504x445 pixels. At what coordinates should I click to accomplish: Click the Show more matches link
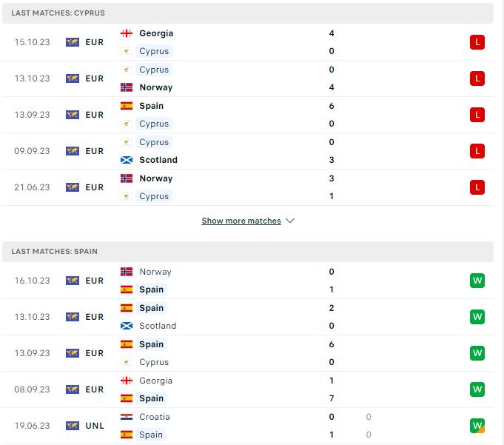click(241, 221)
